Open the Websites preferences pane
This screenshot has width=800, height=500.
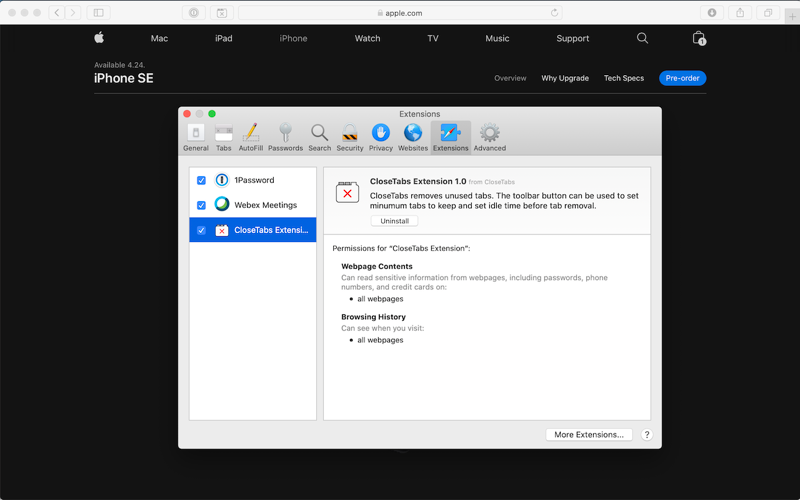click(413, 138)
